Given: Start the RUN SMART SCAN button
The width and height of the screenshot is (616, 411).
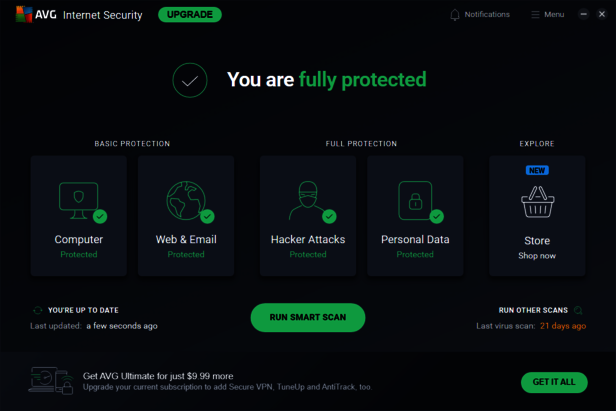Looking at the screenshot, I should pyautogui.click(x=308, y=318).
